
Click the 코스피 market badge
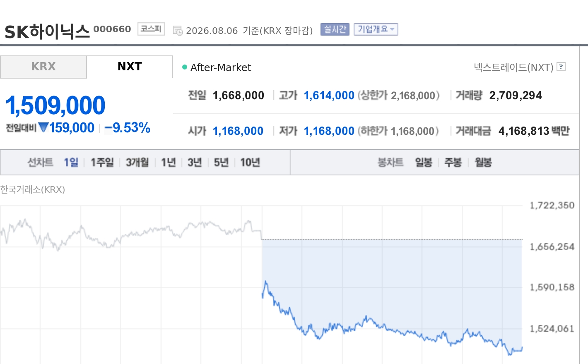click(x=151, y=29)
